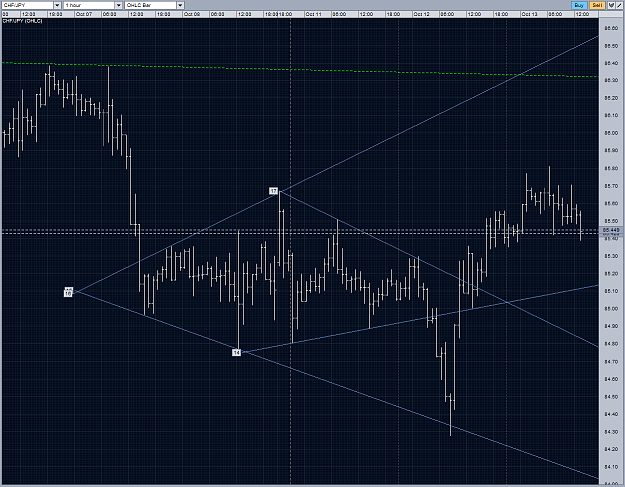Click the orange Sell button
625x487 pixels.
[x=597, y=5]
